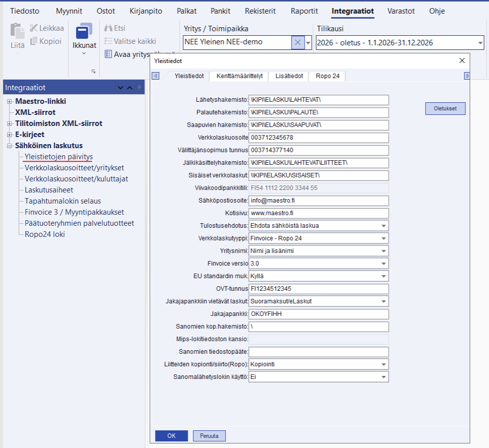Open the Ikkunat windows icon
489x448 pixels.
pos(84,33)
